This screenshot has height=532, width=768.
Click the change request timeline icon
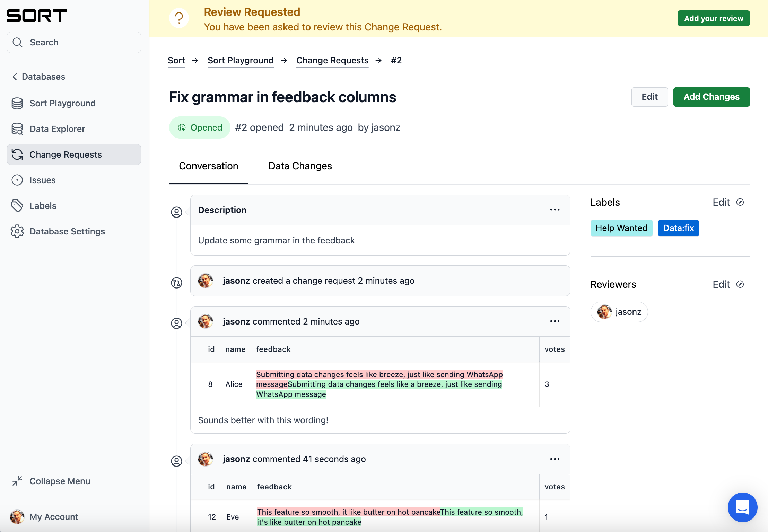click(x=176, y=283)
